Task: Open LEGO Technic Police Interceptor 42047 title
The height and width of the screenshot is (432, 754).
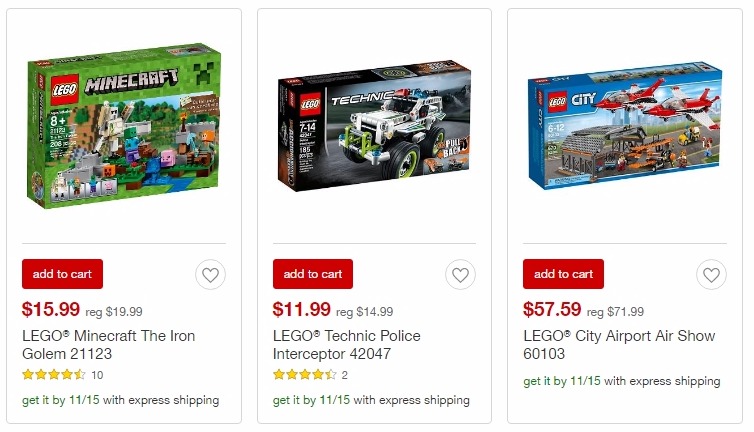Action: pos(347,344)
